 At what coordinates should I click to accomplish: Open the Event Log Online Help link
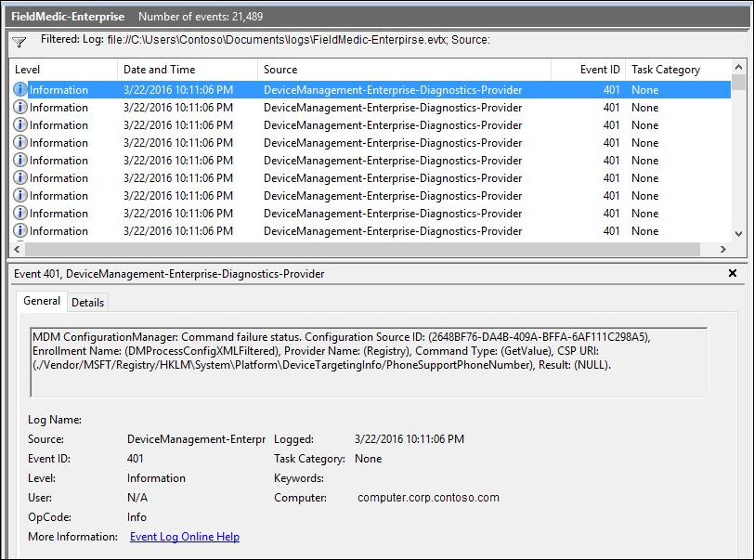pyautogui.click(x=184, y=537)
